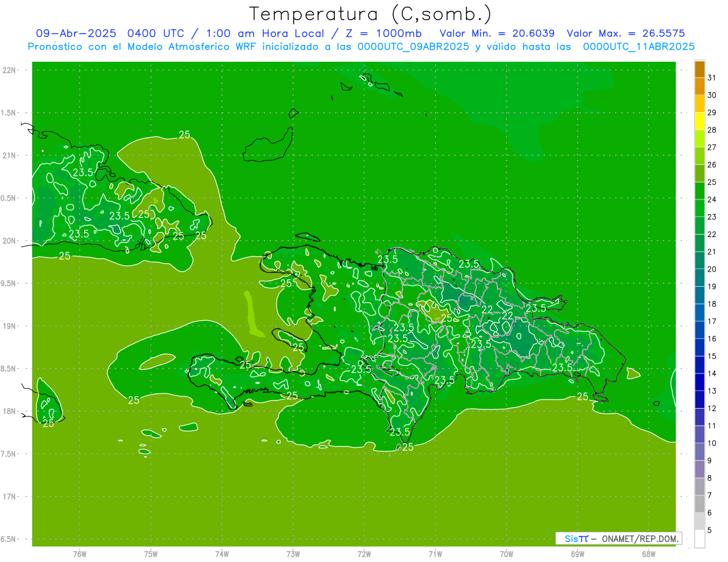Pick the legend swatch between 25 and 26
The width and height of the screenshot is (728, 562).
699,173
